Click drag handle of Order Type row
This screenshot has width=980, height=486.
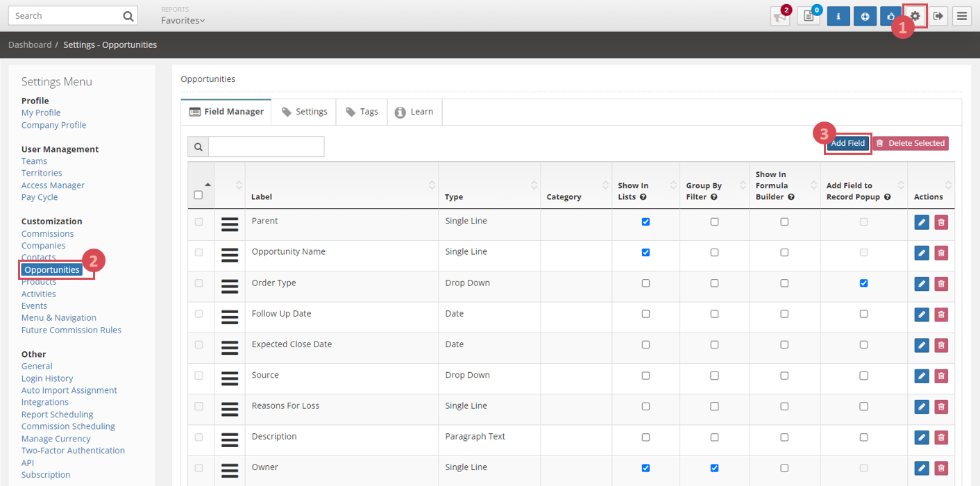[230, 286]
